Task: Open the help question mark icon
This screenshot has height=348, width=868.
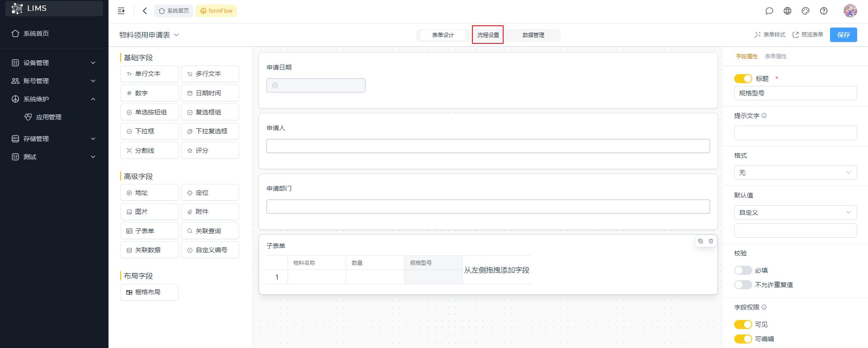Action: tap(824, 11)
